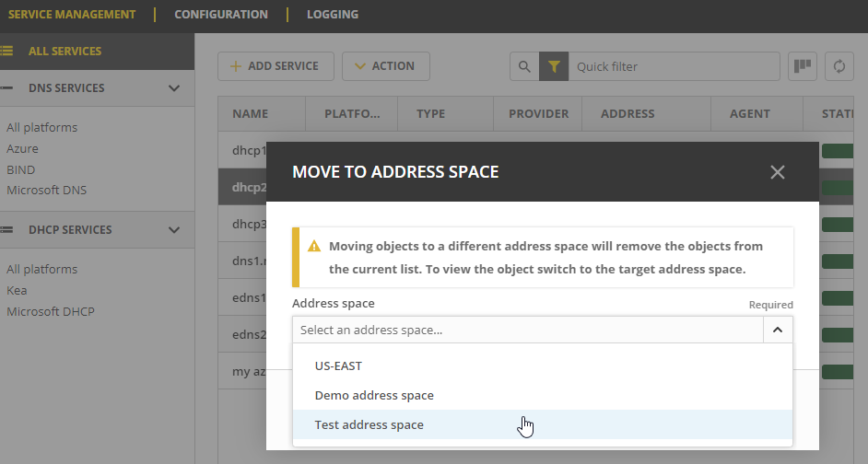Screen dimensions: 868x464
Task: Collapse the address space dropdown arrow
Action: (x=777, y=330)
